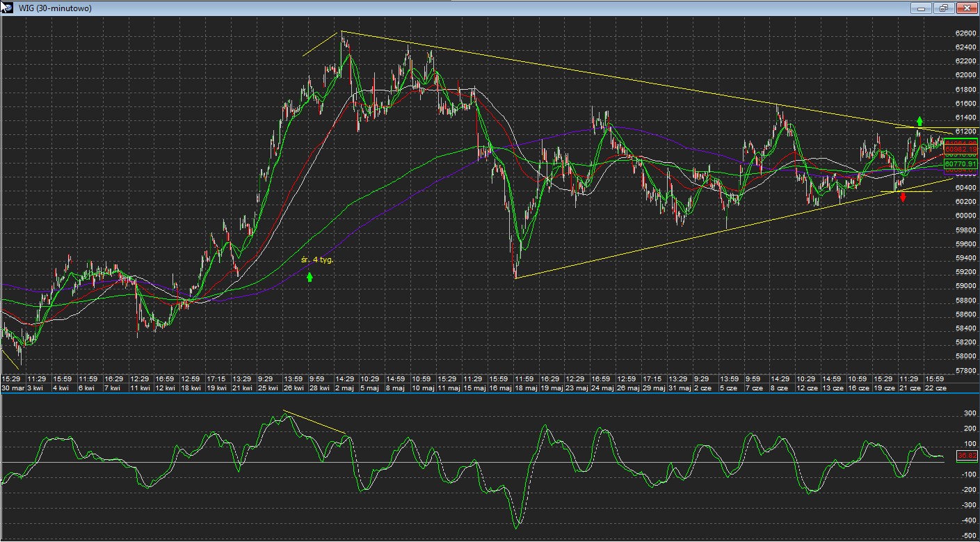Click the '2 maj' date label
Image resolution: width=980 pixels, height=542 pixels.
pos(344,388)
